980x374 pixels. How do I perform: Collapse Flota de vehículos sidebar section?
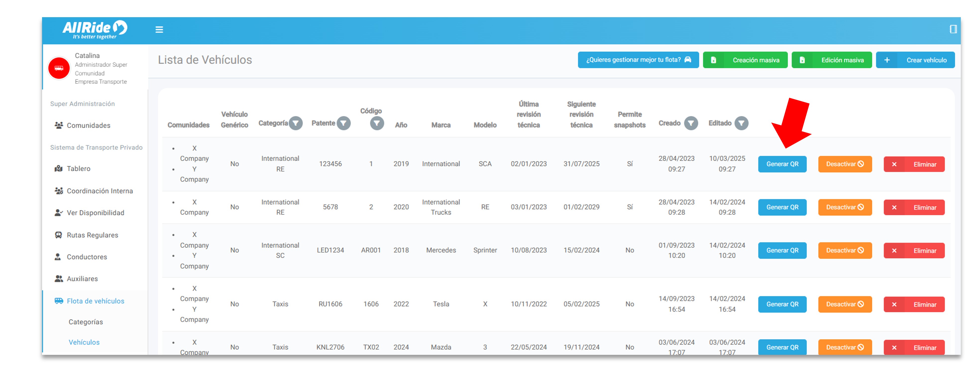point(95,301)
